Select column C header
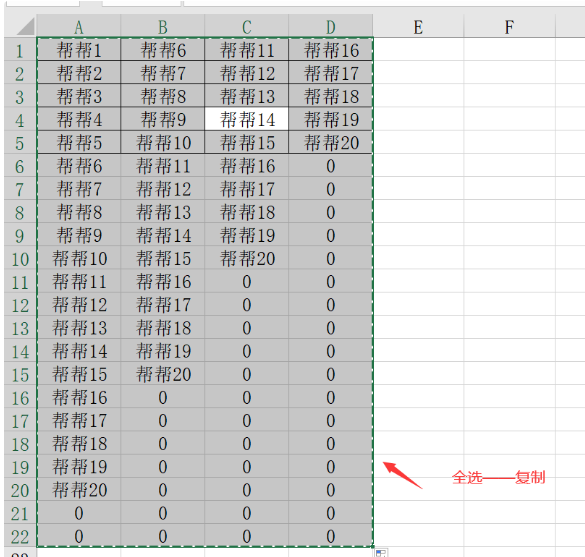The image size is (585, 557). 247,26
